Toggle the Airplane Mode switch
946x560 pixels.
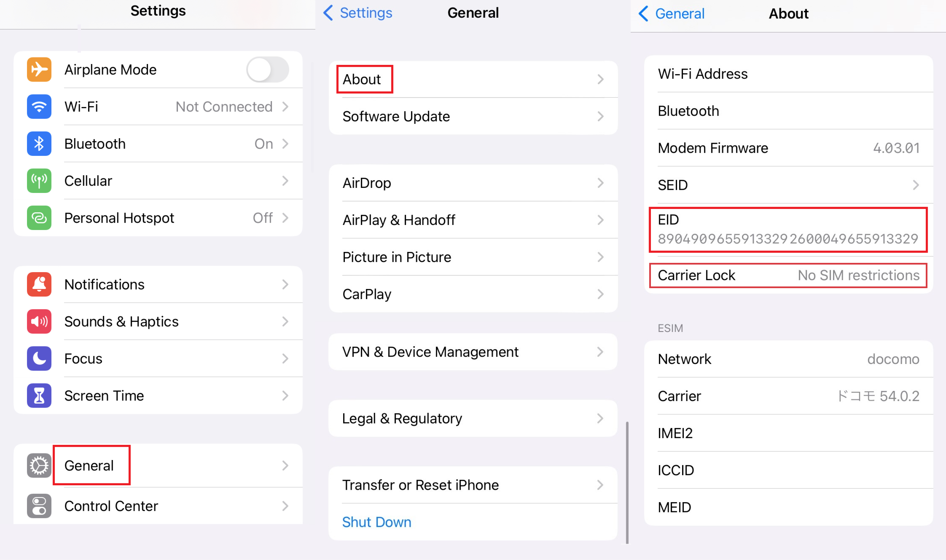click(x=267, y=70)
